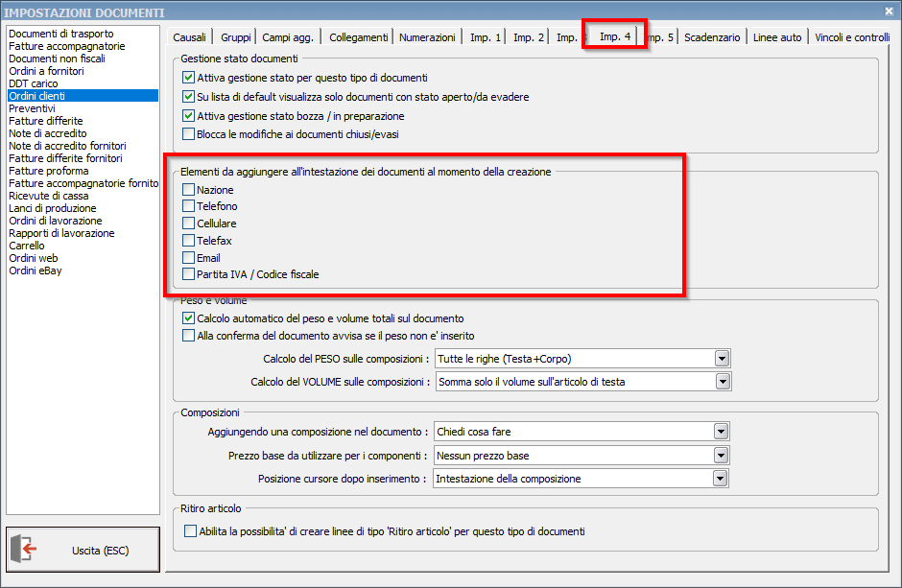Screen dimensions: 902x588
Task: Select 'Ordini di lavorazione' in the list
Action: [x=83, y=221]
